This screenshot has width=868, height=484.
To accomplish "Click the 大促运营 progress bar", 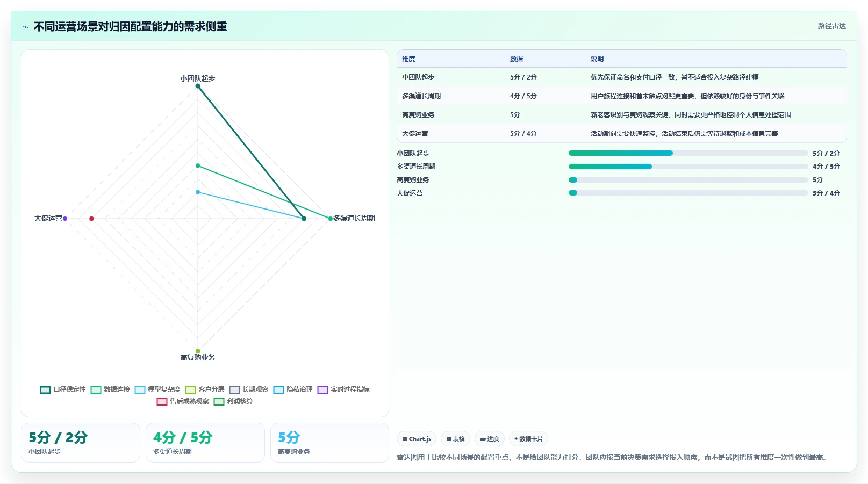I will [688, 193].
